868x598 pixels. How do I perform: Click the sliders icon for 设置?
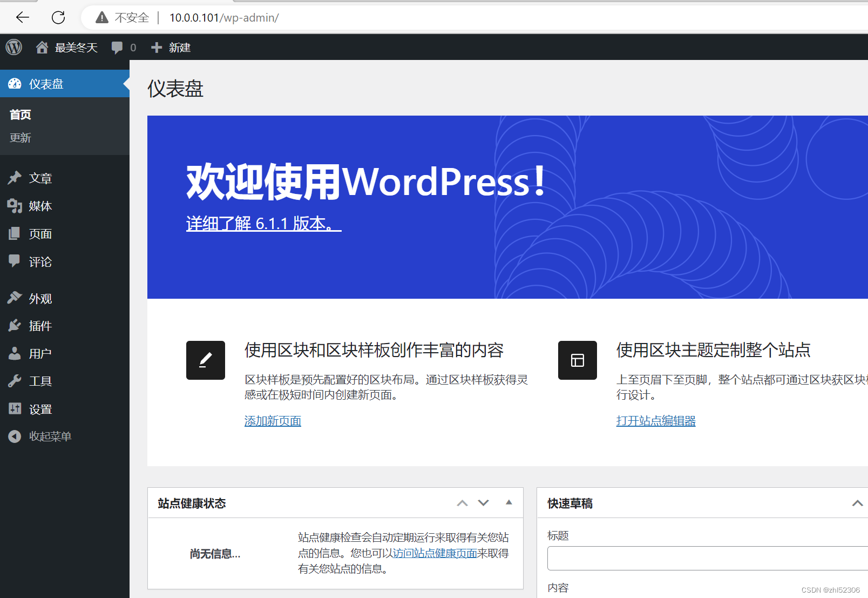coord(15,409)
